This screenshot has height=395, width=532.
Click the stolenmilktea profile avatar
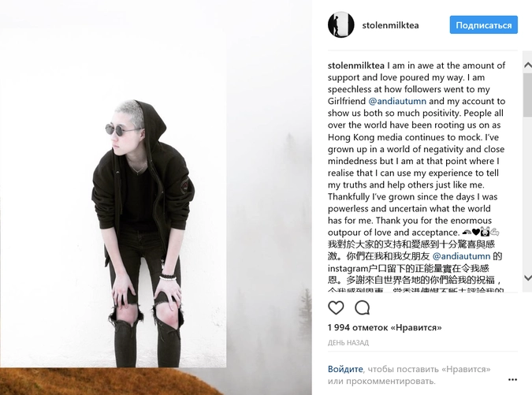pos(341,24)
